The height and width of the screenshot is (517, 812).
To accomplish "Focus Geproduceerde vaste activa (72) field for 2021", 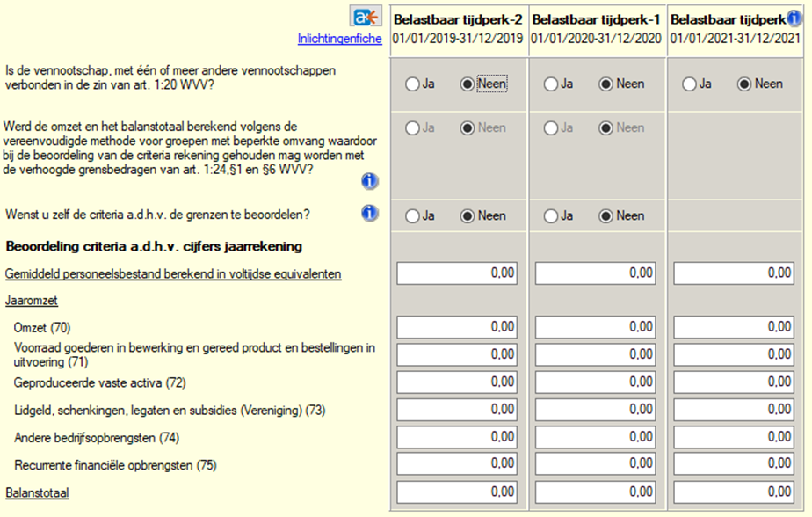I will coord(735,382).
